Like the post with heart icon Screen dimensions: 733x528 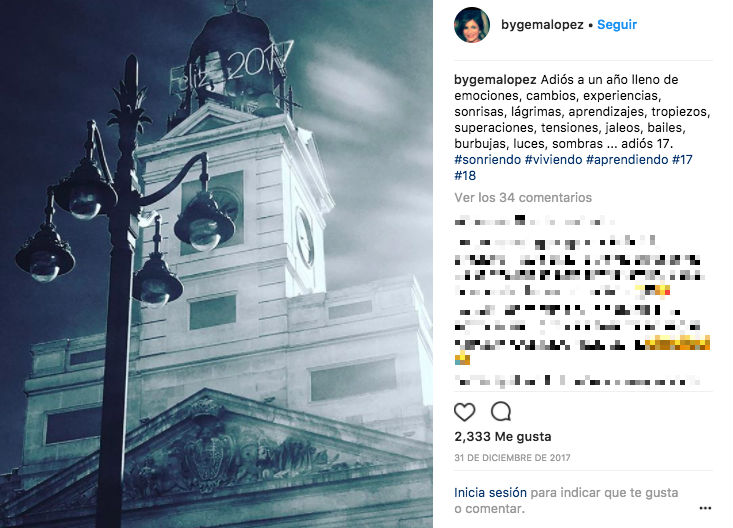pyautogui.click(x=464, y=412)
